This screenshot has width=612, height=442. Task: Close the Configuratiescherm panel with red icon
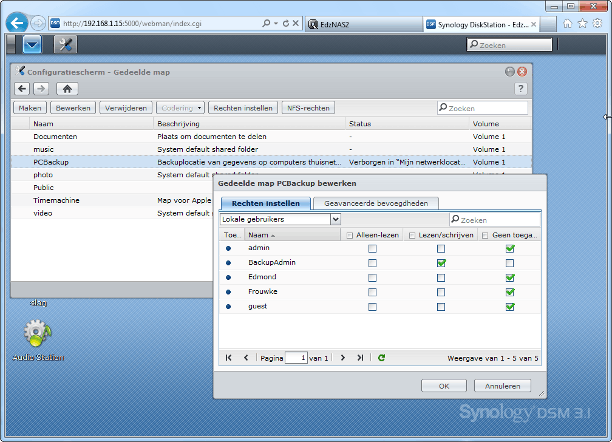click(522, 71)
